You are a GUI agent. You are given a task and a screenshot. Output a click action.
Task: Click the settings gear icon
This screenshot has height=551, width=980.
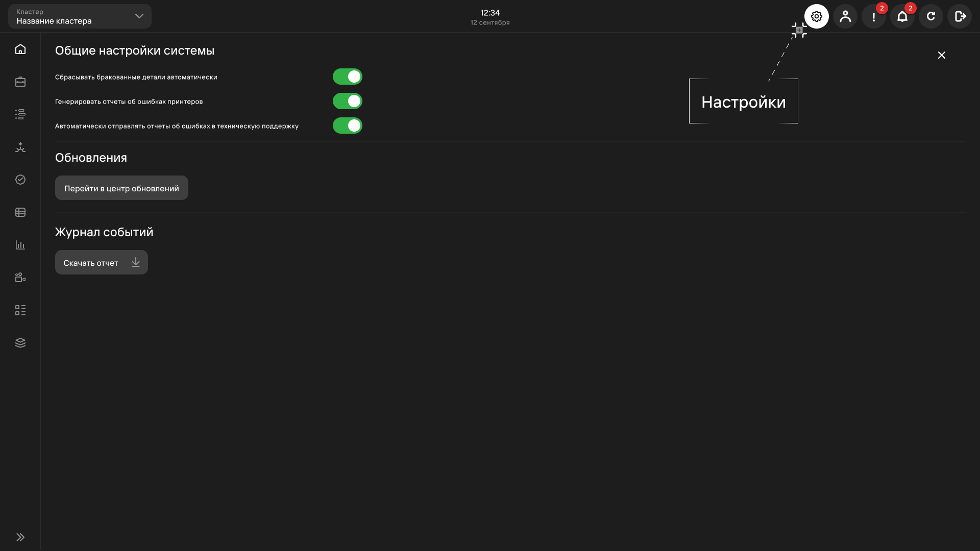817,16
